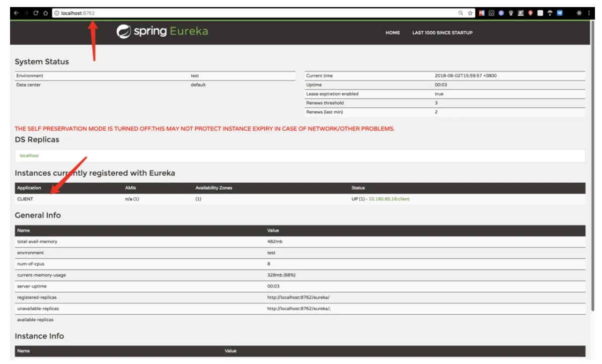Open the localhost replica link
Viewport: 602px width, 364px height.
click(x=29, y=156)
